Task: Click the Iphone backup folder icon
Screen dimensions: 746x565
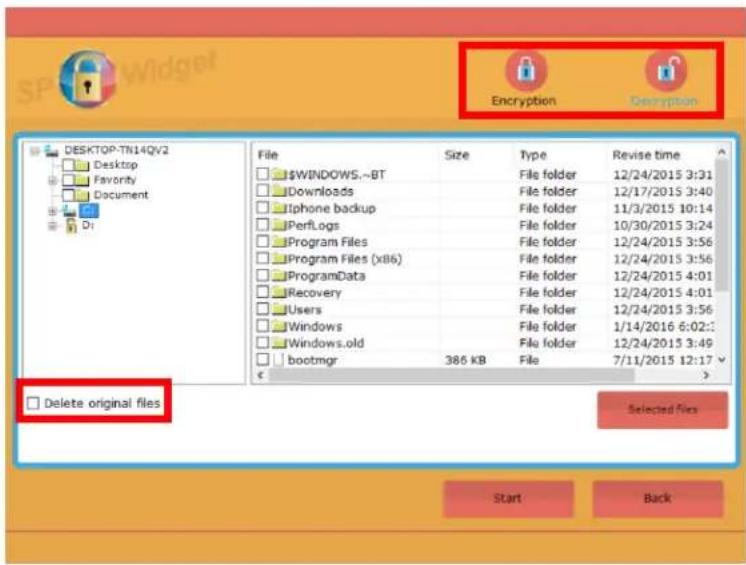Action: pyautogui.click(x=279, y=208)
